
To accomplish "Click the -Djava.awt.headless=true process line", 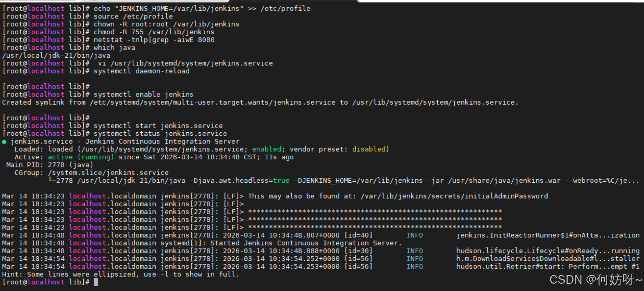I will (344, 181).
